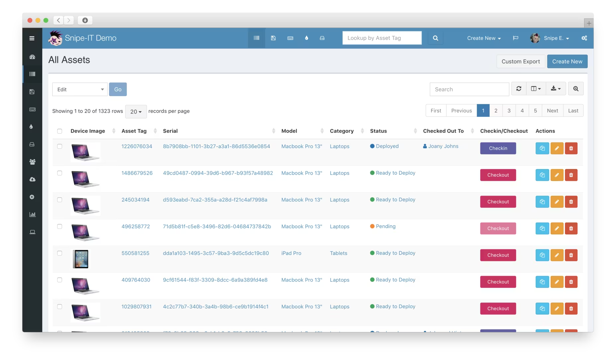Clone asset 1226076034 using blue copy icon

542,148
